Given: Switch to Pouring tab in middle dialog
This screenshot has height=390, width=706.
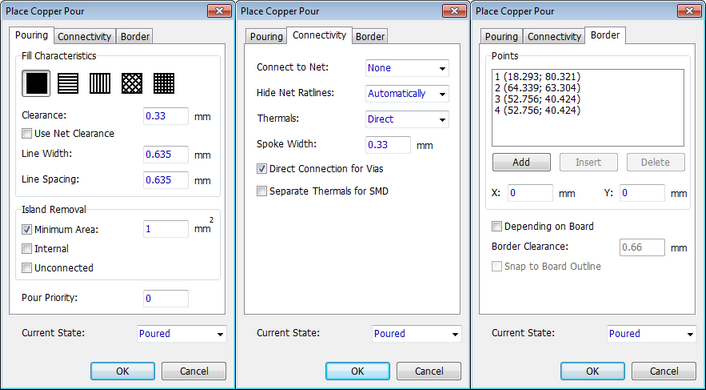Looking at the screenshot, I should pyautogui.click(x=266, y=36).
